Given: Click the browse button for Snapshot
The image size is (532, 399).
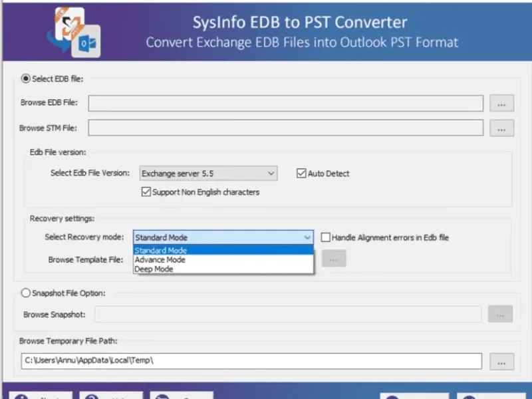Looking at the screenshot, I should (500, 314).
